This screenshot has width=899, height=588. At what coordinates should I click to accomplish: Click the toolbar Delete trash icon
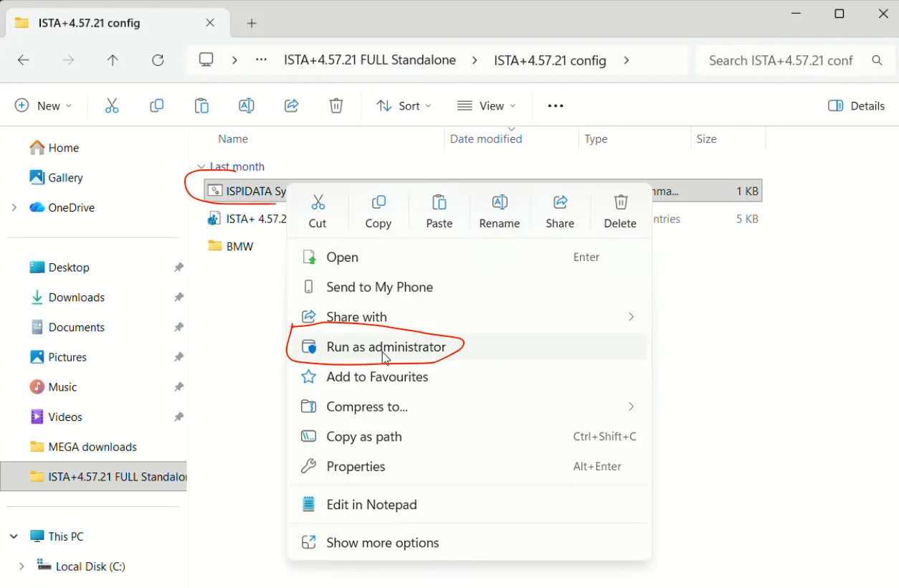[336, 106]
